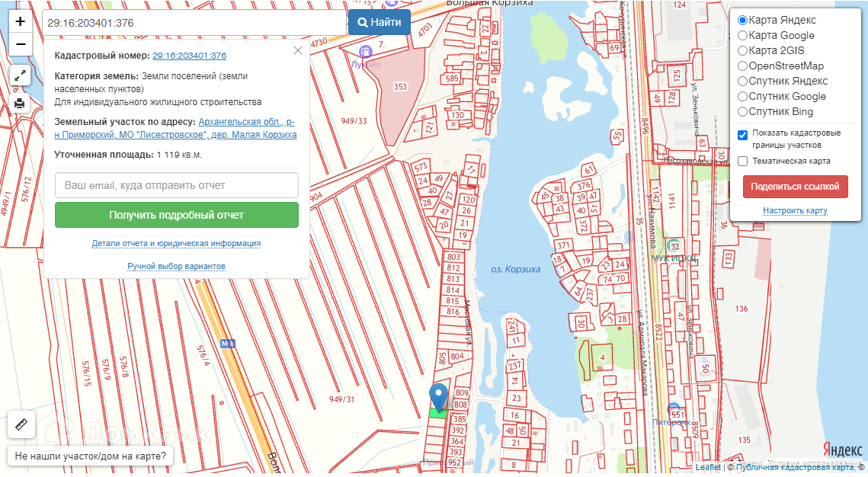Click the Найти search button
Screen dimensions: 868x477
(380, 22)
